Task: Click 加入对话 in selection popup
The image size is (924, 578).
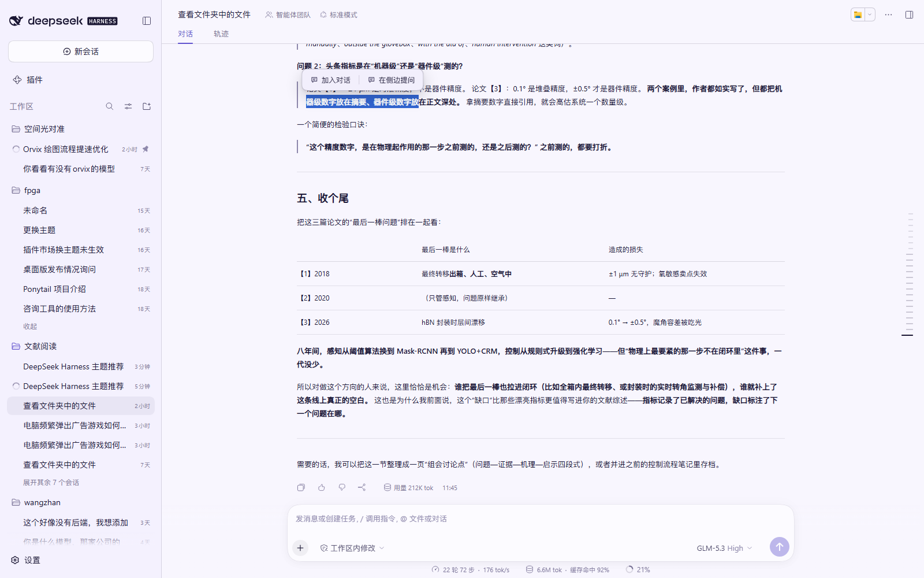Action: pyautogui.click(x=331, y=80)
